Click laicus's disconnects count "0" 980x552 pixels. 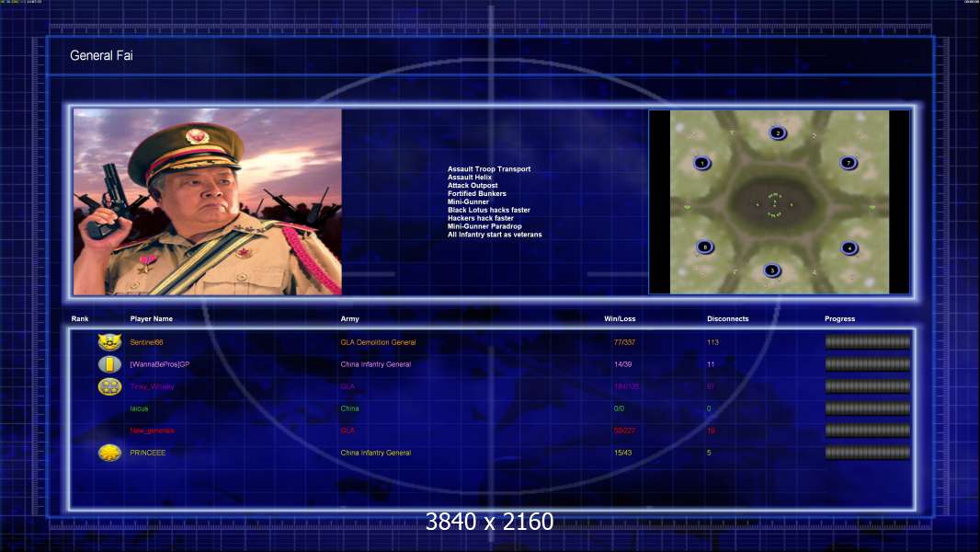point(709,408)
